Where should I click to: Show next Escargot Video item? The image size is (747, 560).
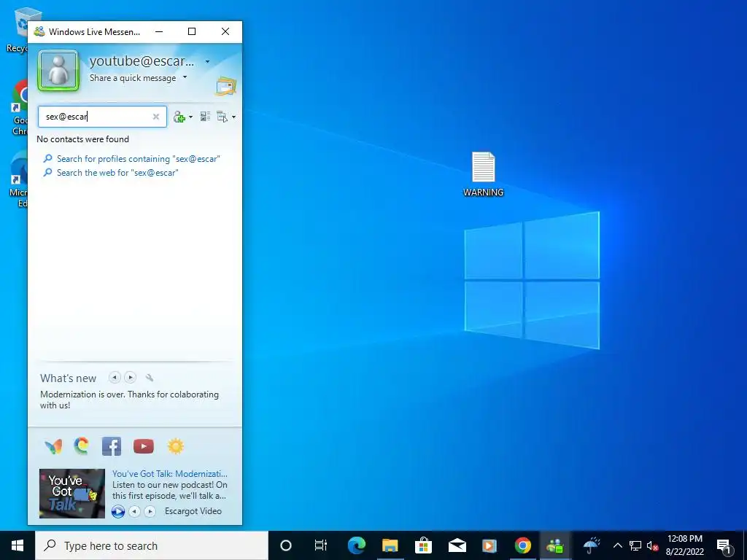[x=150, y=511]
